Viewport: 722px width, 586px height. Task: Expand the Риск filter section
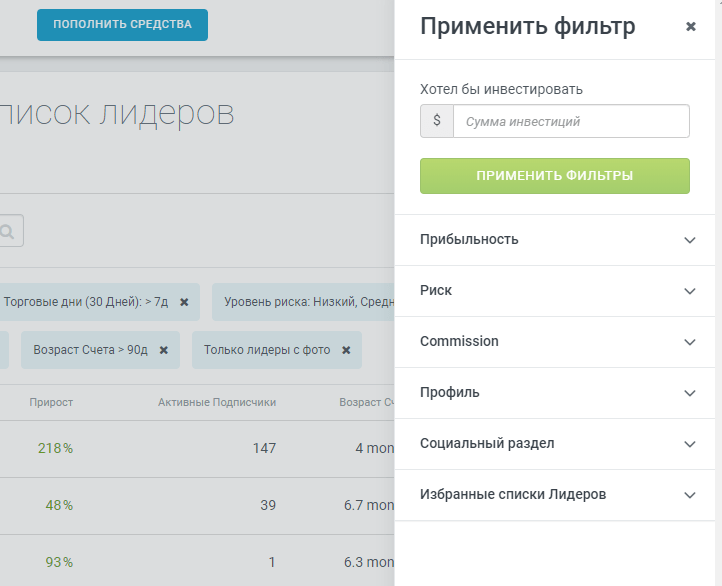coord(689,291)
